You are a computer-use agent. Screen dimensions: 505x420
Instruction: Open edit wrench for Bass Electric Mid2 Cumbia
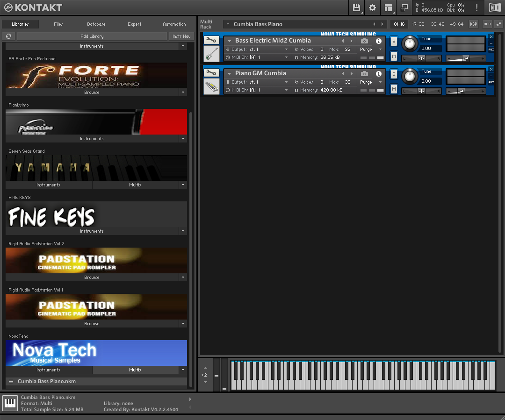211,40
